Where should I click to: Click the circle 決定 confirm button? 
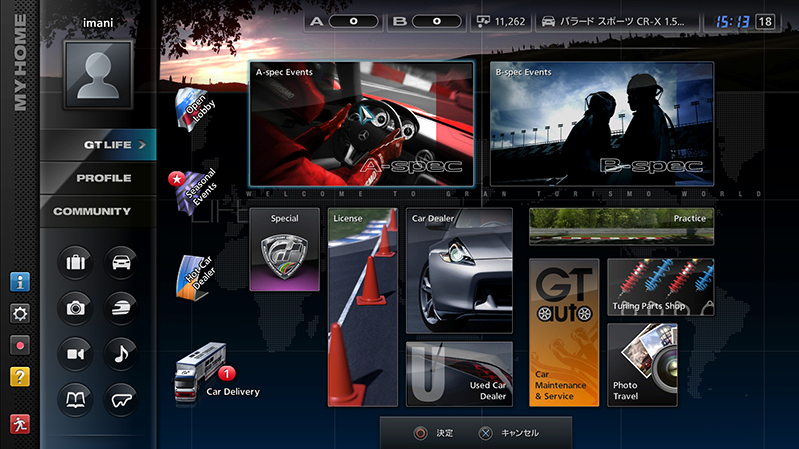(x=434, y=433)
